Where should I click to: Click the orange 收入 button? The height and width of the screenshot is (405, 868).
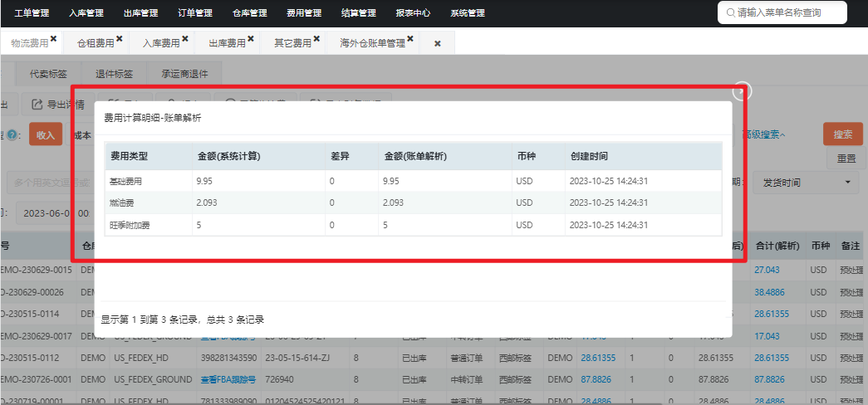click(46, 134)
